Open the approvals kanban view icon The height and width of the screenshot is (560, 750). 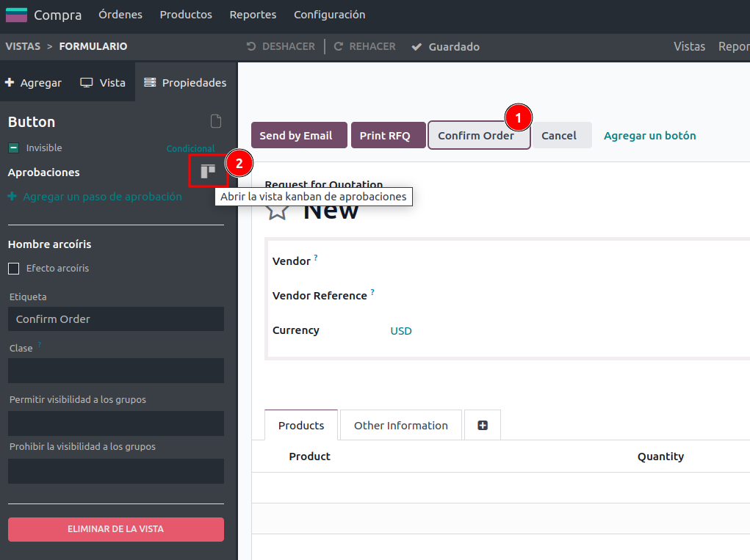point(208,171)
